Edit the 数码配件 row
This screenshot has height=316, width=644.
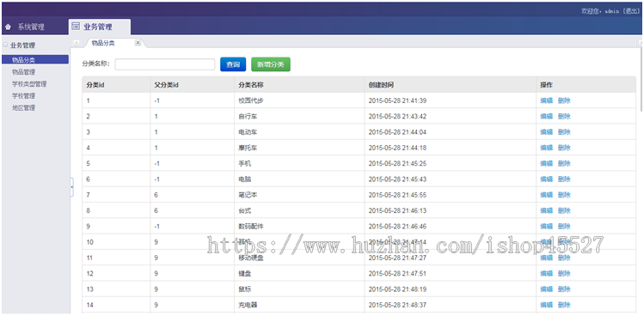point(546,226)
